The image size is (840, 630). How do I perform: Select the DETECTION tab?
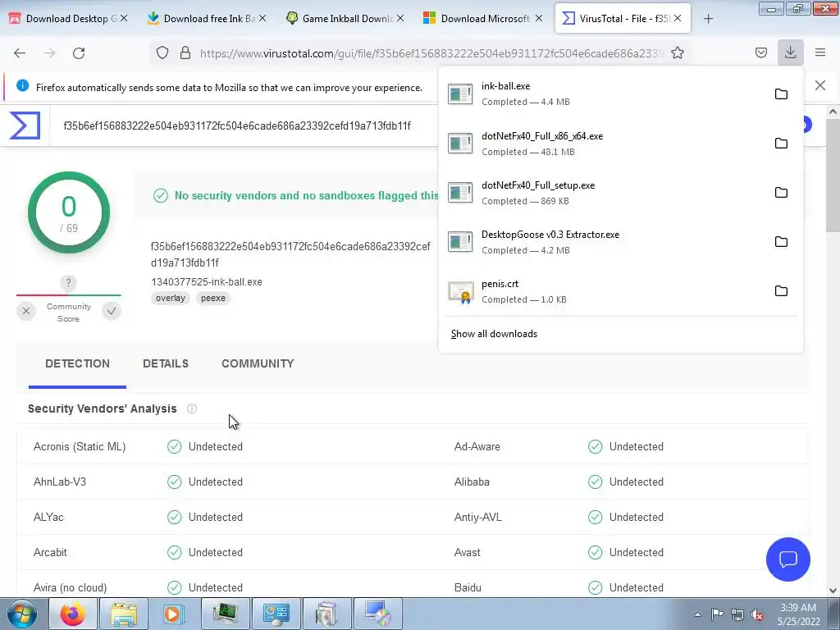click(77, 363)
